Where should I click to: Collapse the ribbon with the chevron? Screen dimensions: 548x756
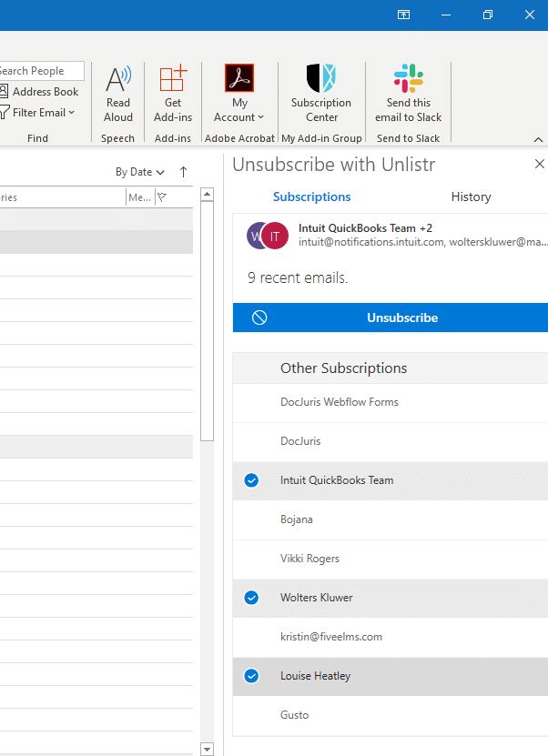click(538, 139)
